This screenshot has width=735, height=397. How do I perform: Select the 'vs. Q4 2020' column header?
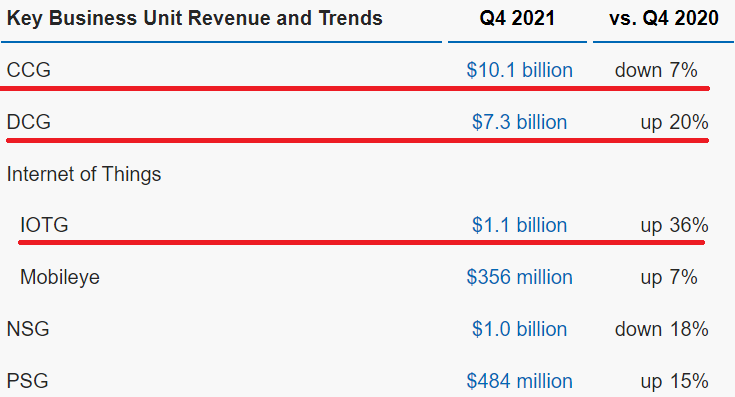(x=664, y=18)
